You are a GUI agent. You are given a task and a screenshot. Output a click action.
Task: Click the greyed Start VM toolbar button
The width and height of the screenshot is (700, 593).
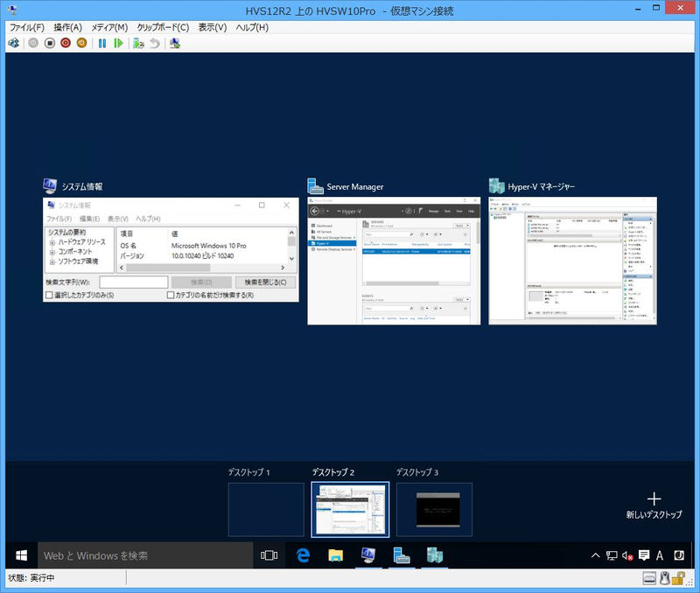coord(33,43)
